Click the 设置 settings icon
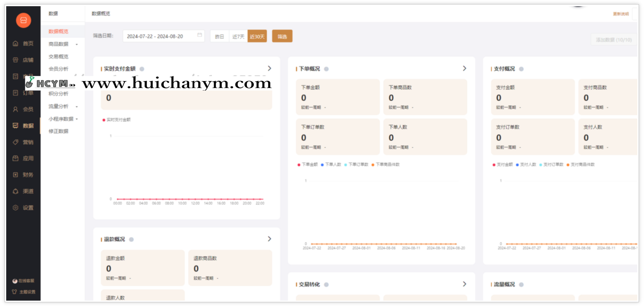The width and height of the screenshot is (644, 306). tap(23, 208)
